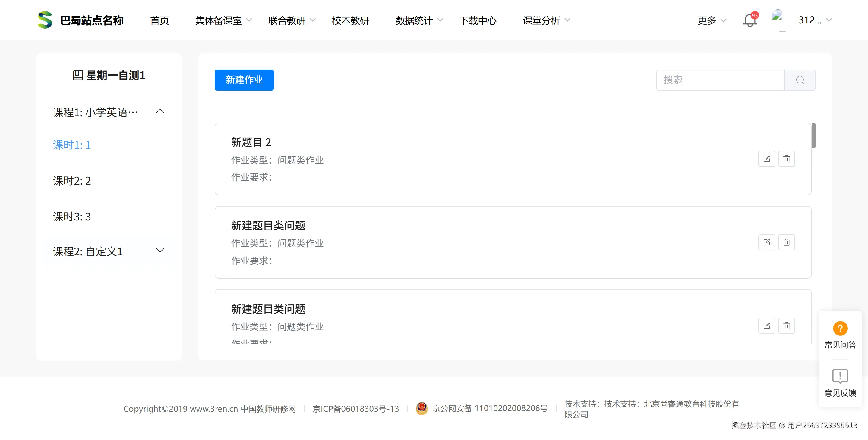This screenshot has height=440, width=868.
Task: Click the 新题目 2 assignment title
Action: pyautogui.click(x=251, y=142)
